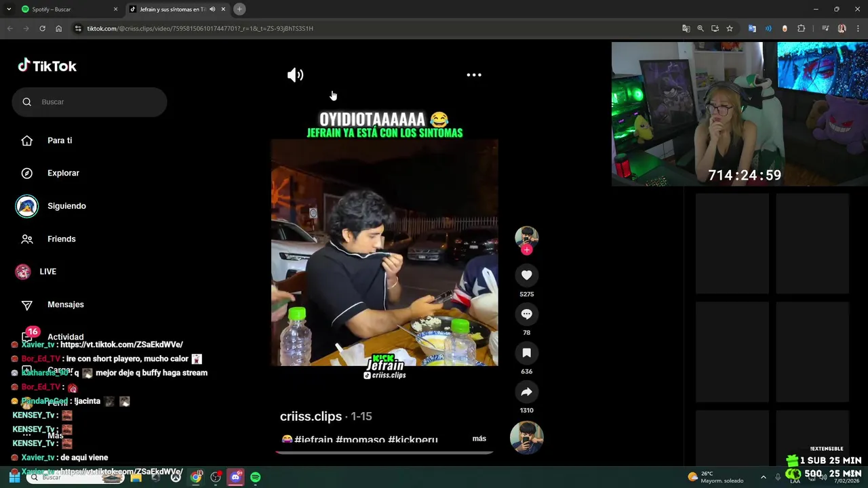Open the Para ti feed
The height and width of the screenshot is (488, 868).
point(60,140)
